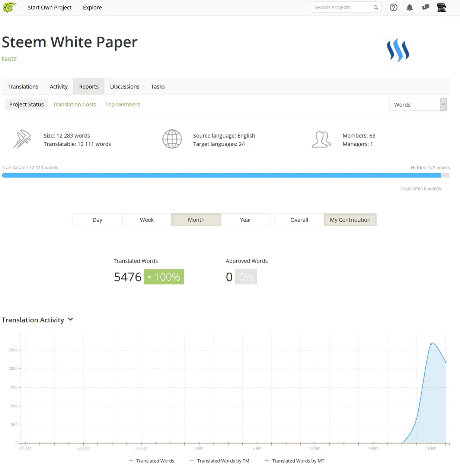Click 'Hidden 172 words' label
Viewport: 460px width, 476px height.
[x=430, y=168]
